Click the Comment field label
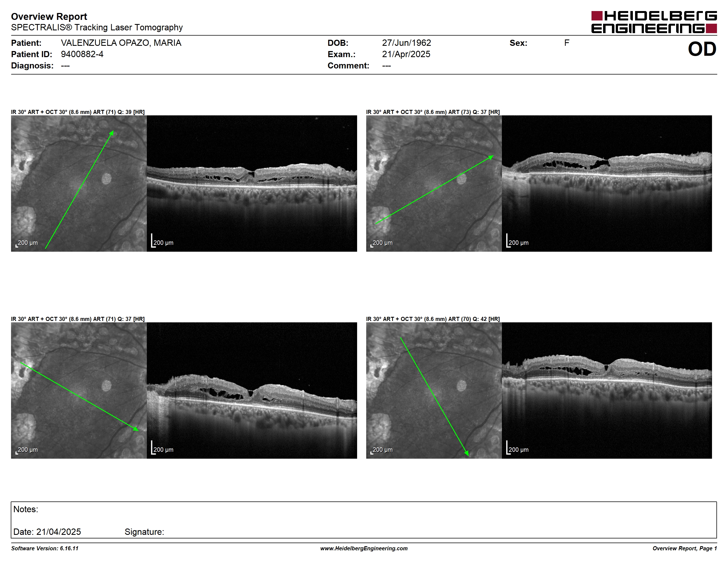728x563 pixels. click(x=348, y=65)
